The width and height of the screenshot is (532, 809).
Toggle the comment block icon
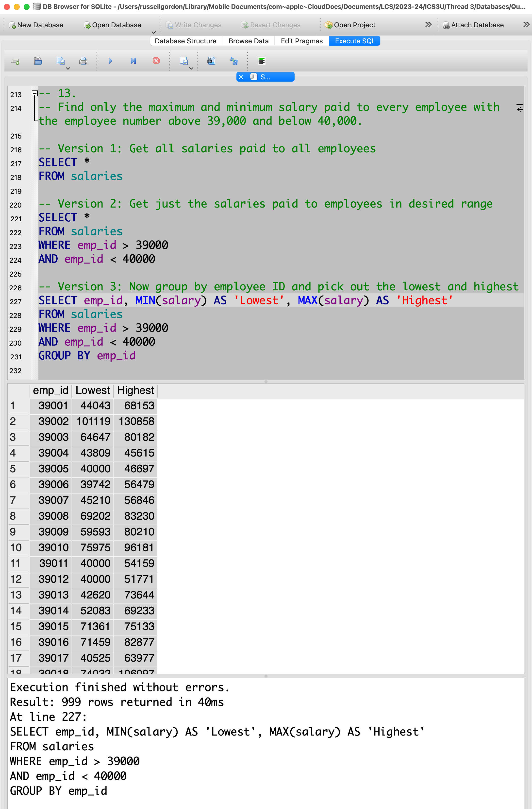261,61
